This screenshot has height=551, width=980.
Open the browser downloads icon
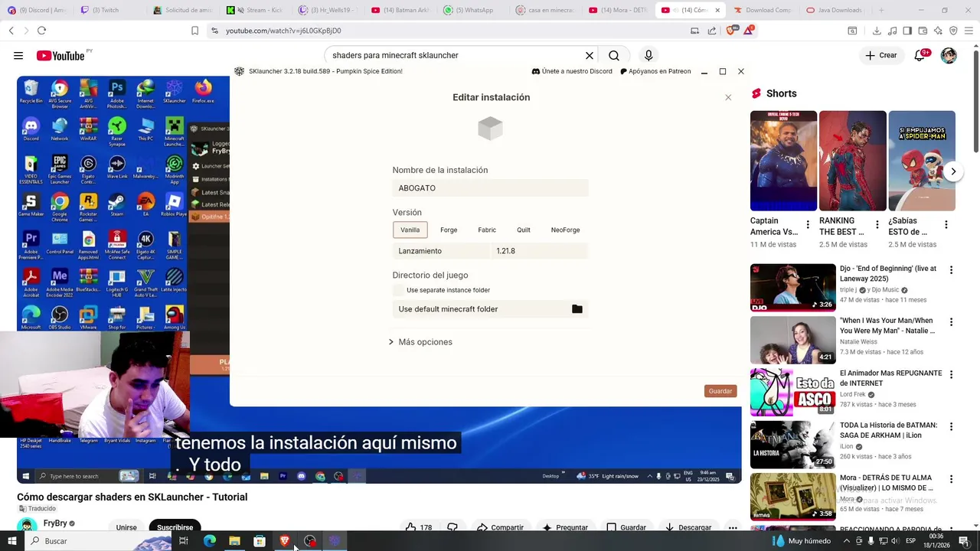coord(877,31)
